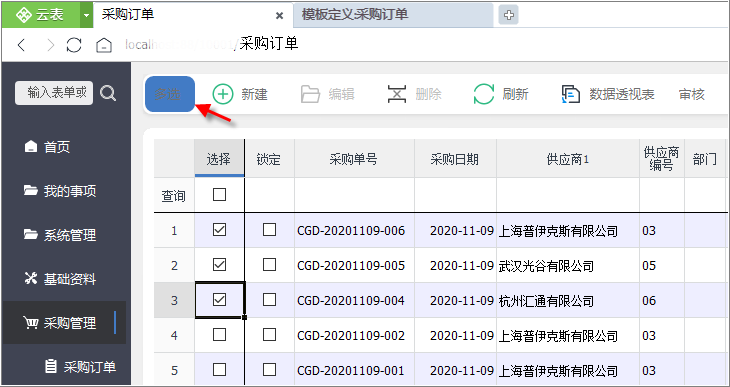
Task: Add a new tab with plus icon
Action: [509, 15]
